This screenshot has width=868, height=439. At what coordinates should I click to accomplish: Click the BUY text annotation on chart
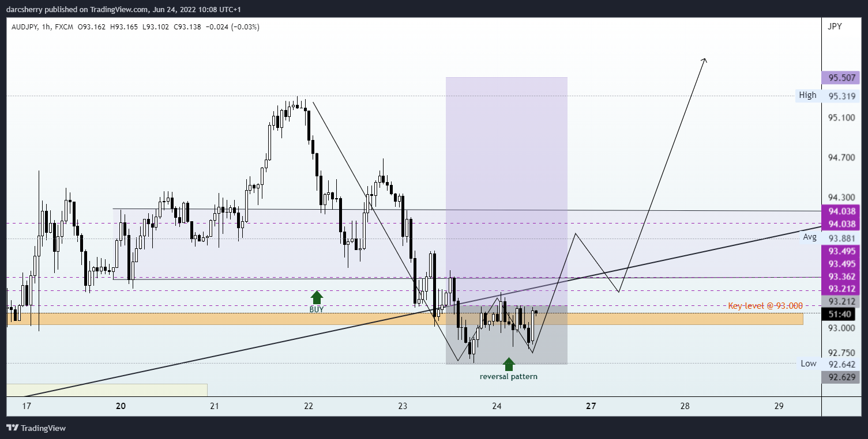click(x=317, y=309)
